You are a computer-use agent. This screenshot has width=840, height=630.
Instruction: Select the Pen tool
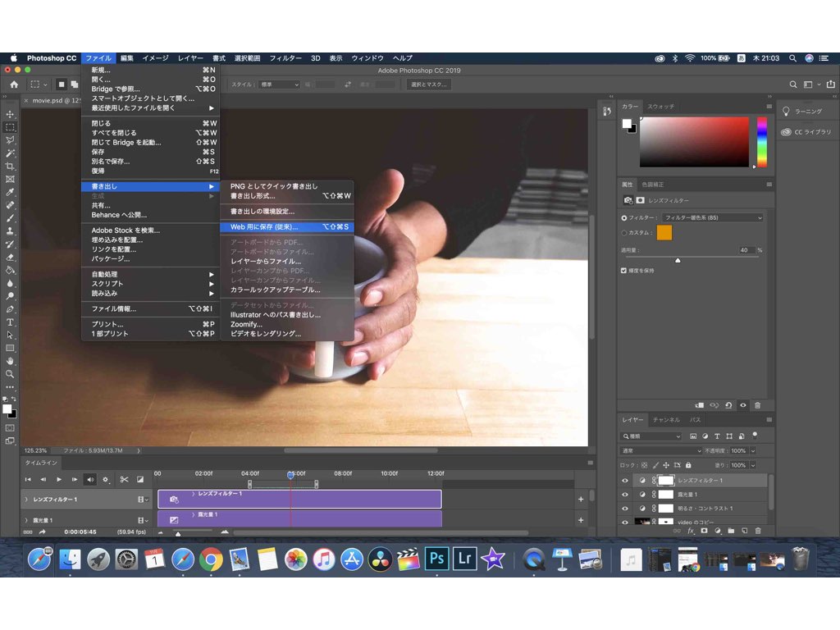click(10, 309)
